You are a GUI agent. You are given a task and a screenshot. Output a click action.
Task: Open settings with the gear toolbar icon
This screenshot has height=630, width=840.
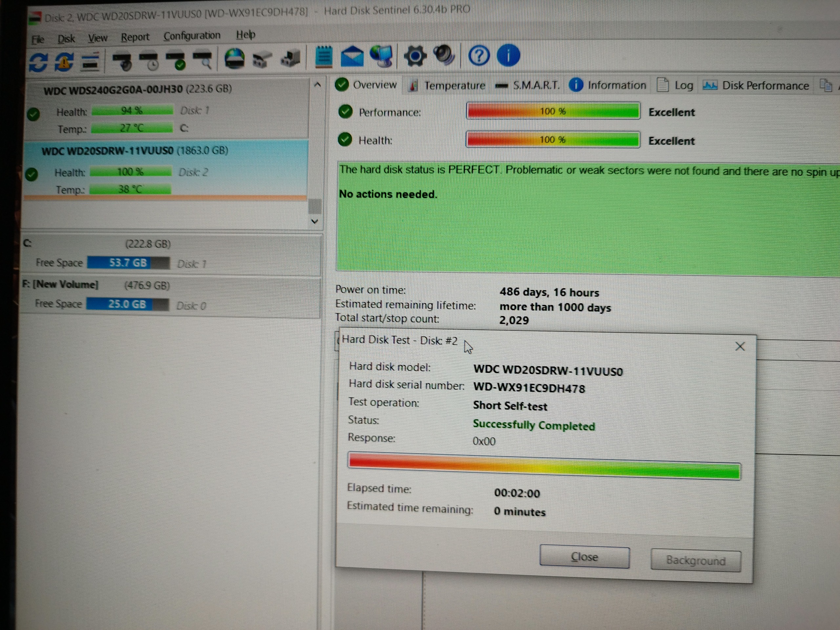[x=415, y=56]
